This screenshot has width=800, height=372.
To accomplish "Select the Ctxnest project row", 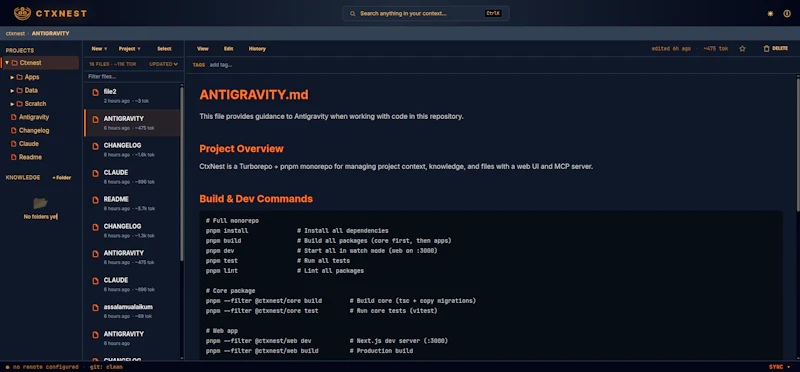I will (x=40, y=63).
